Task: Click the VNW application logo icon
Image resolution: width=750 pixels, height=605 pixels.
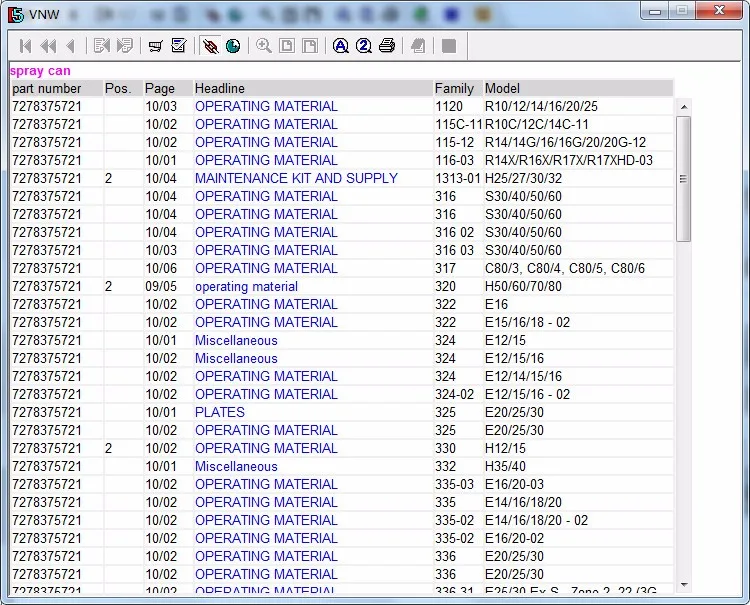Action: [15, 14]
